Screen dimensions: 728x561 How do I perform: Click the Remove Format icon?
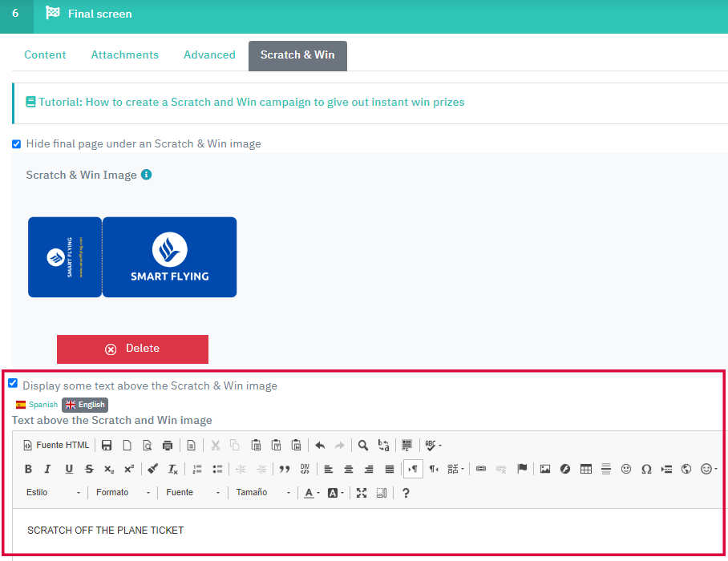coord(173,469)
